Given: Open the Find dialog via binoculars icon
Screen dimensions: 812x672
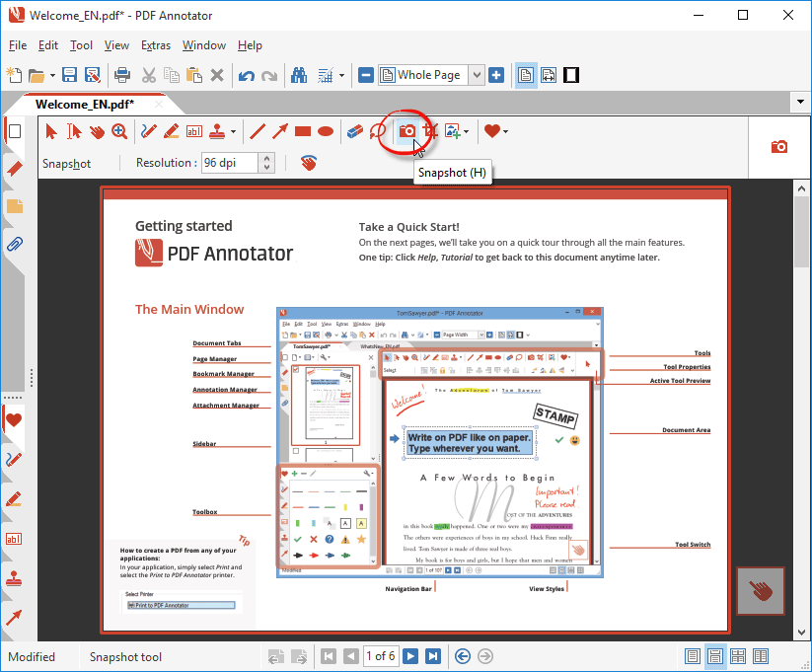Looking at the screenshot, I should (298, 75).
